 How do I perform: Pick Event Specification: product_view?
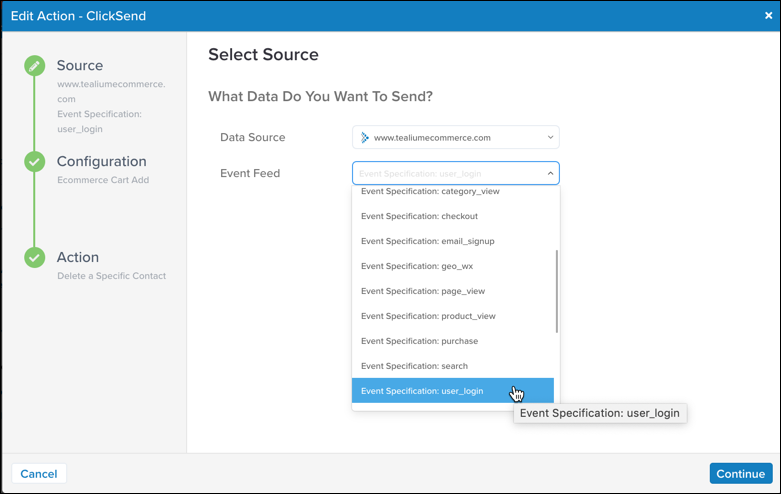coord(427,316)
